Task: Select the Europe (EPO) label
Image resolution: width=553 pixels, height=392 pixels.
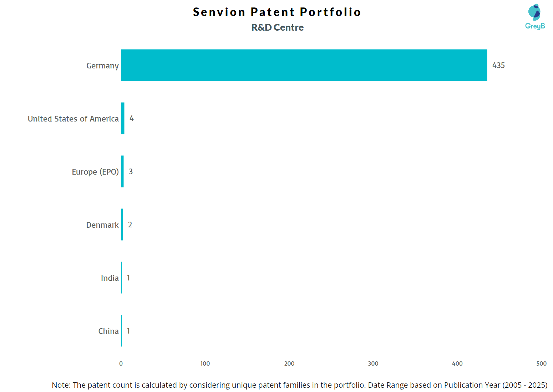Action: (x=95, y=172)
